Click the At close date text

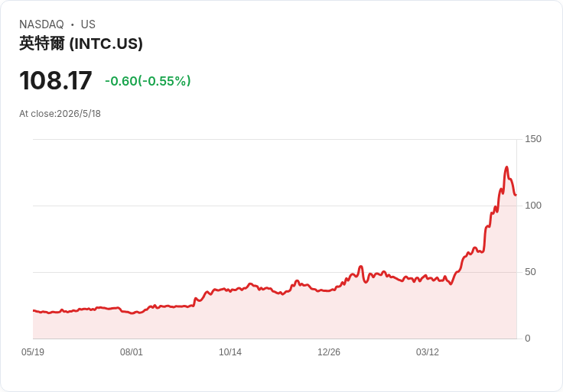coord(60,114)
